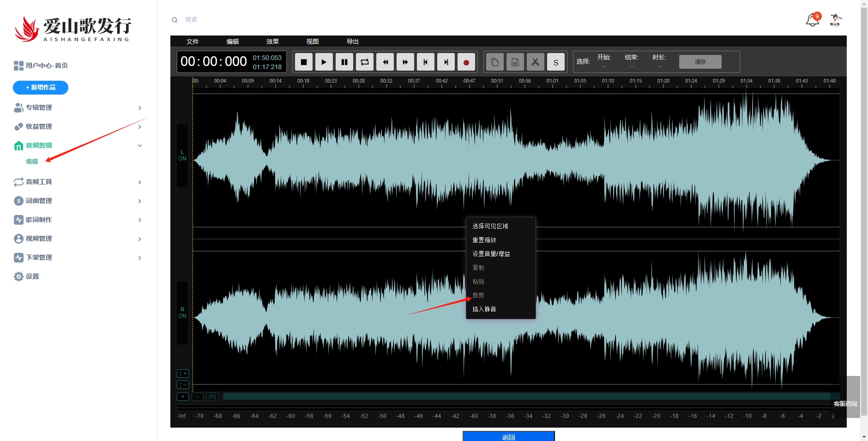Toggle the right channel R ON switch
The width and height of the screenshot is (868, 441).
click(x=182, y=313)
